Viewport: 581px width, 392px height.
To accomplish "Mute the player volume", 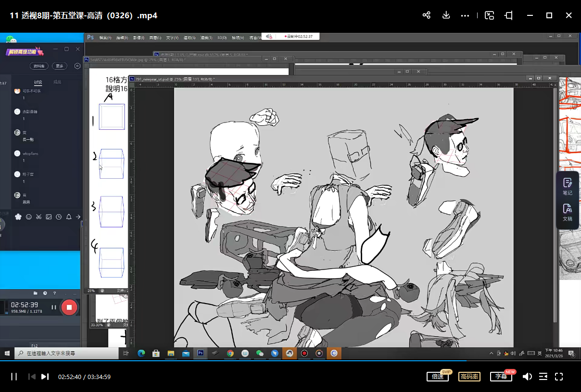I will click(527, 377).
